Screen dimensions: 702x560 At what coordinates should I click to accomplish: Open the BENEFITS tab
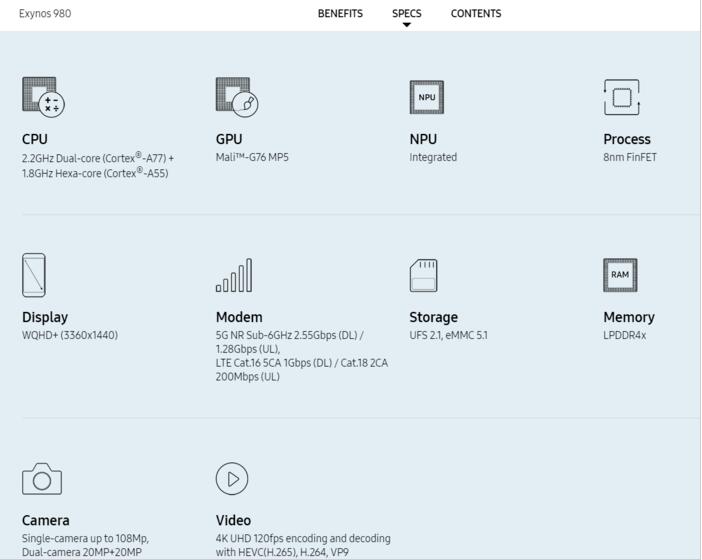pos(340,14)
